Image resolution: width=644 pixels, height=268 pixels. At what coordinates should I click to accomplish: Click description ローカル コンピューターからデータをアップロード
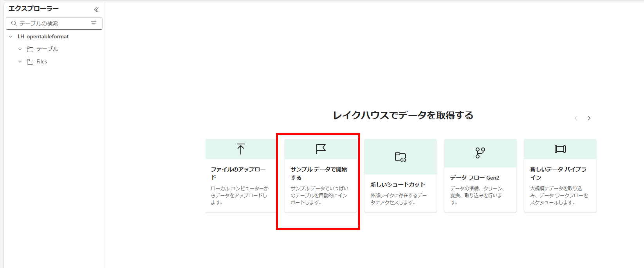(240, 195)
